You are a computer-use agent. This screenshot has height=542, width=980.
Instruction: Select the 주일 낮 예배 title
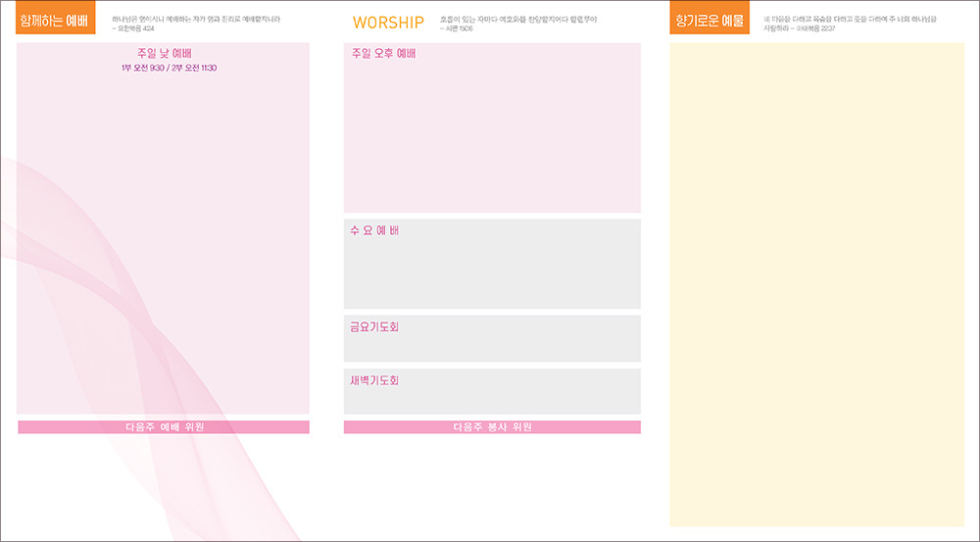click(x=164, y=54)
